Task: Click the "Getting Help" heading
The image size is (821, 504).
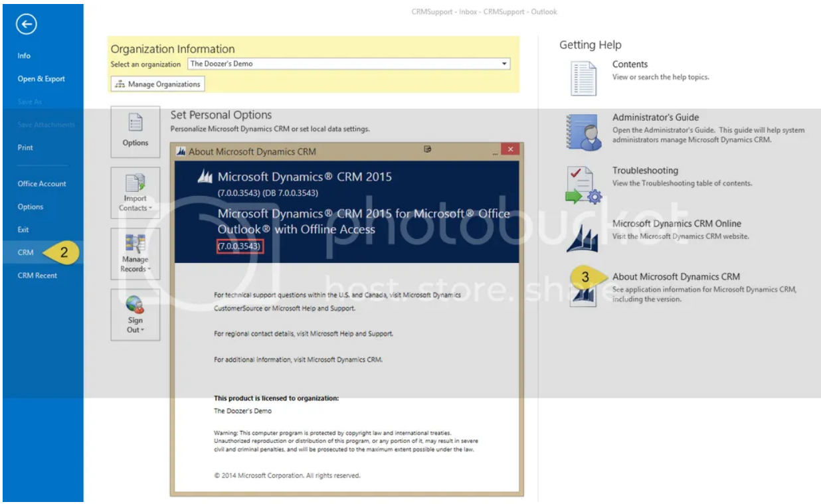Action: coord(591,45)
